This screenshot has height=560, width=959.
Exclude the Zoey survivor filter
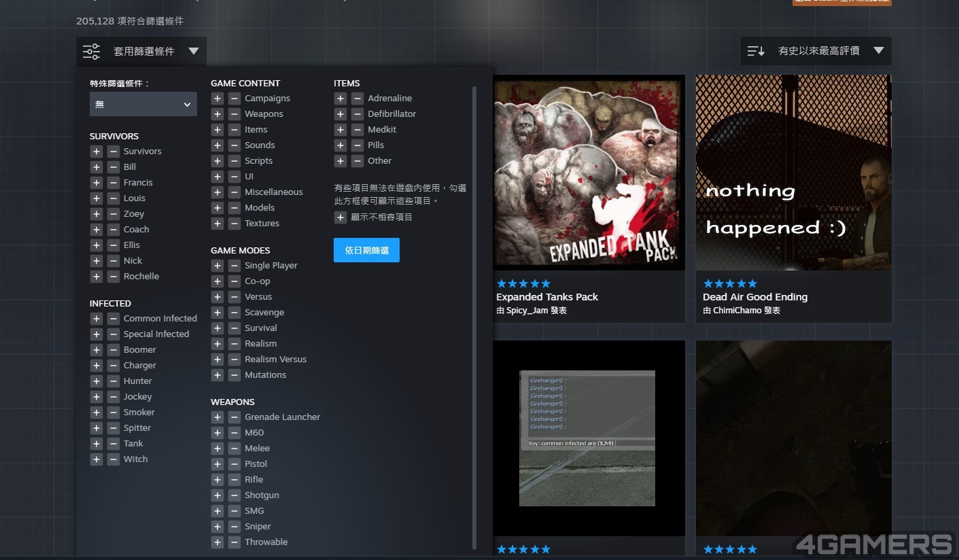click(113, 214)
